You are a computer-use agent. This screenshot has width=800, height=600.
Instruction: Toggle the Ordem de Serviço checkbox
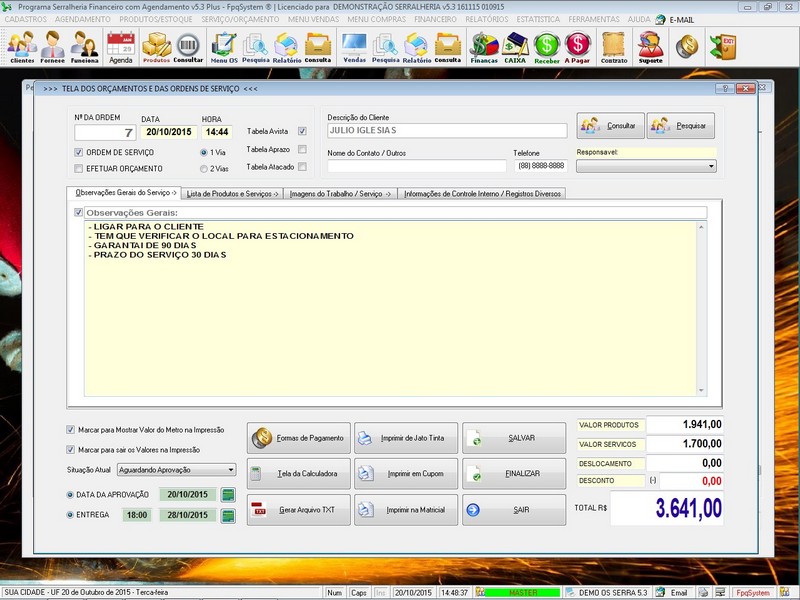79,152
